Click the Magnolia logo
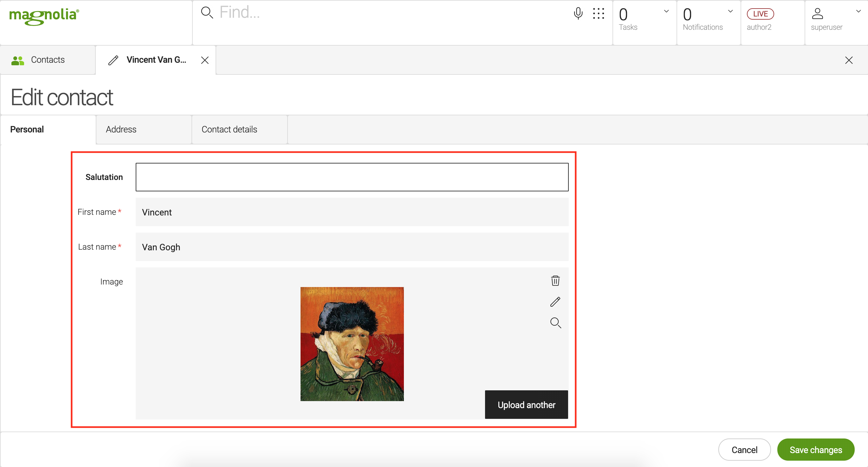 (44, 16)
